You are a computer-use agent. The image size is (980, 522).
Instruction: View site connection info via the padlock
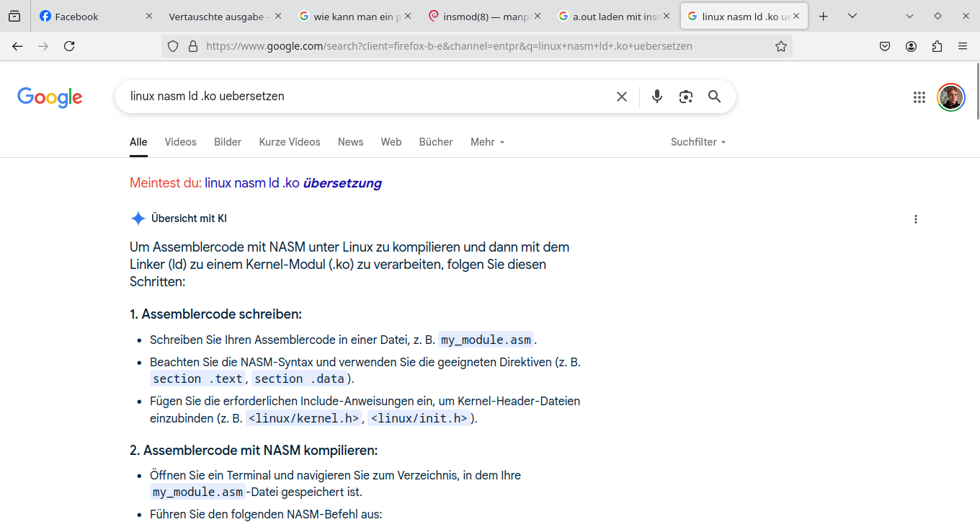191,45
